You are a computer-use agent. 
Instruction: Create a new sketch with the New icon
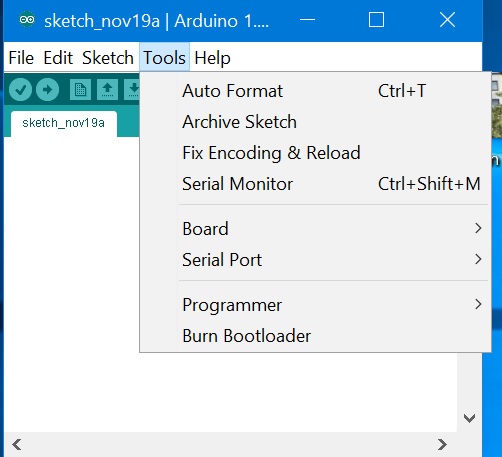tap(80, 89)
